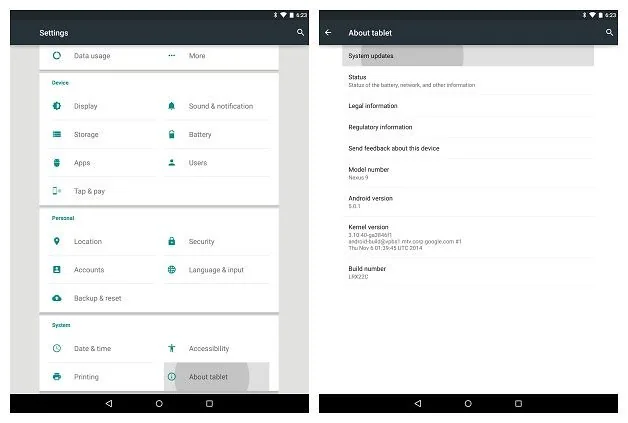Tap the Tap & pay phone icon

click(x=57, y=191)
